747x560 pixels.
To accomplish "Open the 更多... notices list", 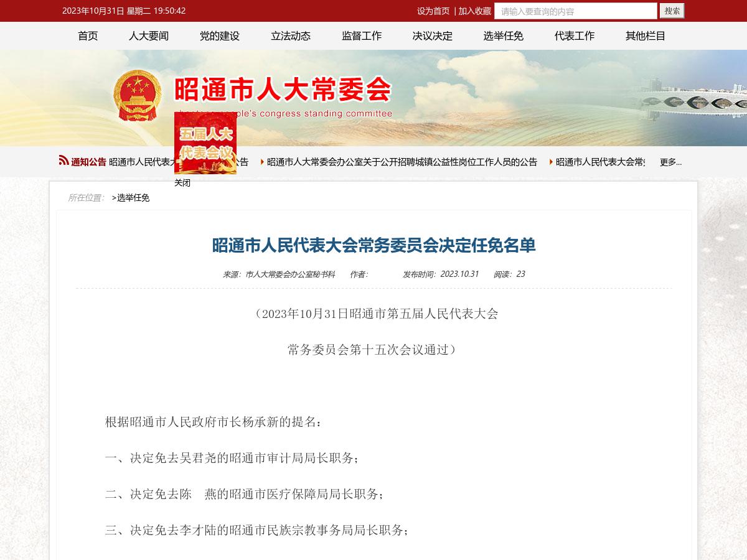I will point(670,162).
